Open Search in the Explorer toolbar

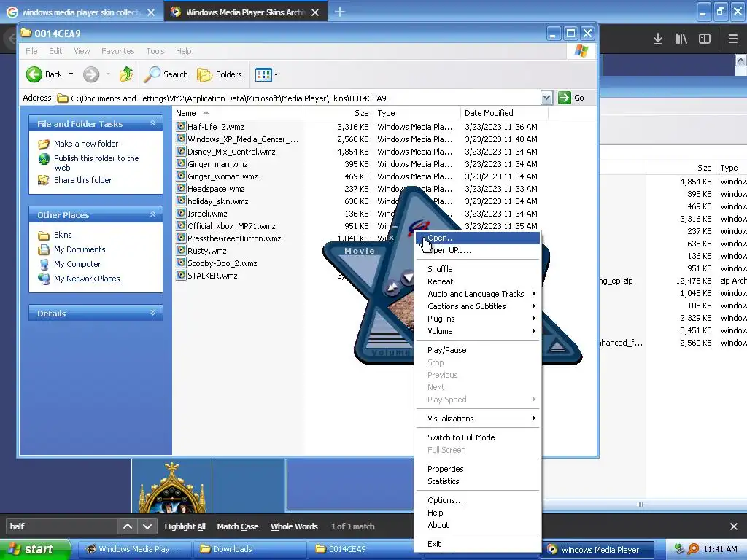pos(166,74)
